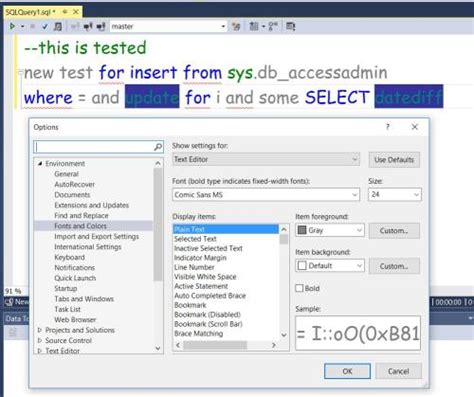Click the Use Defaults button
This screenshot has width=474, height=397.
click(x=394, y=160)
